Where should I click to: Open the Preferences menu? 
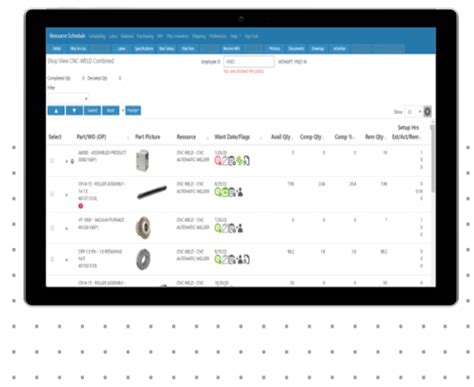click(x=218, y=36)
